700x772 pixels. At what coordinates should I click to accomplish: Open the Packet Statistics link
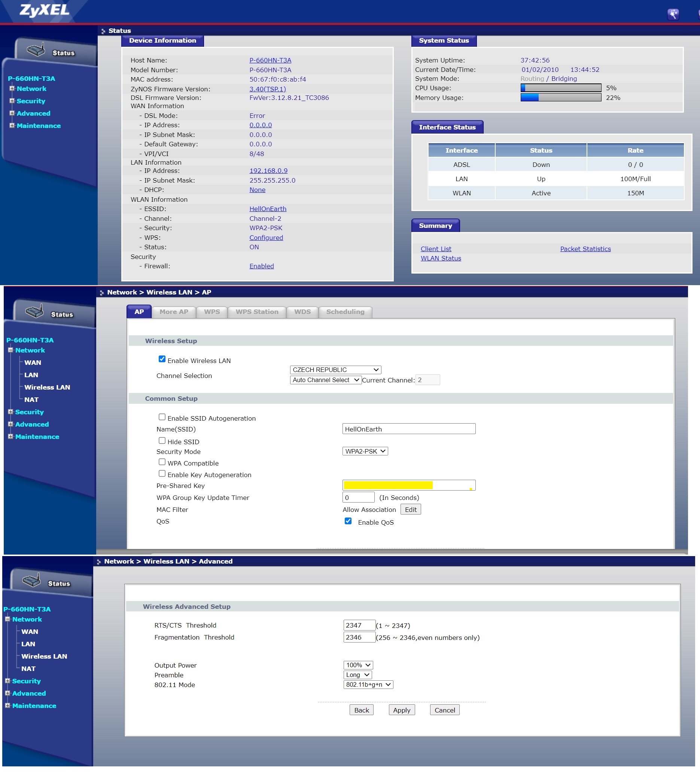(585, 249)
